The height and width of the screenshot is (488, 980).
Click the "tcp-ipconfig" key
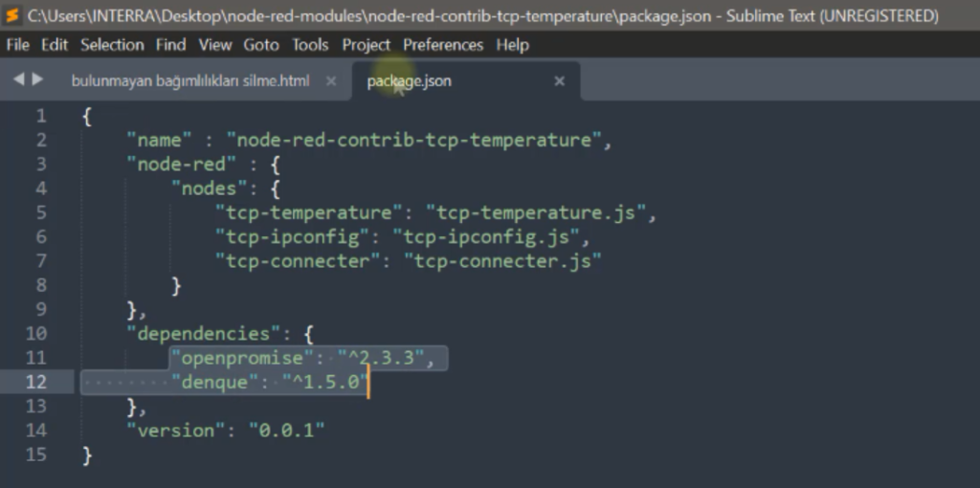pos(293,236)
